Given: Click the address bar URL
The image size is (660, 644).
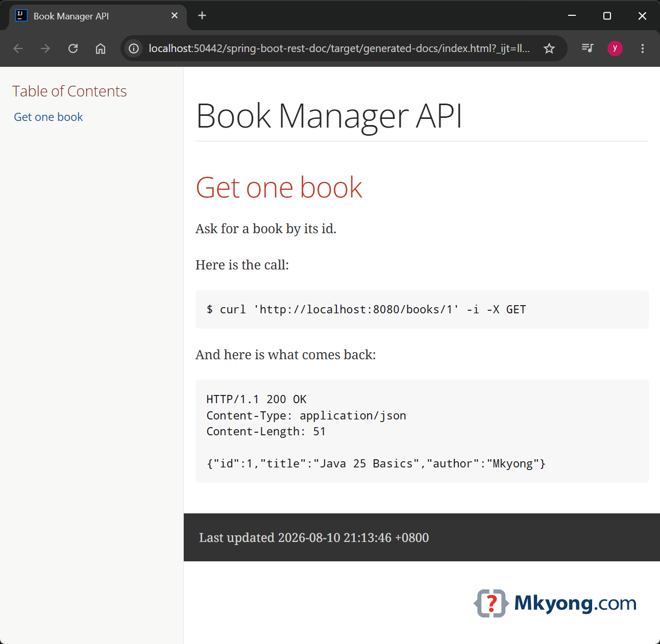Looking at the screenshot, I should pos(339,48).
